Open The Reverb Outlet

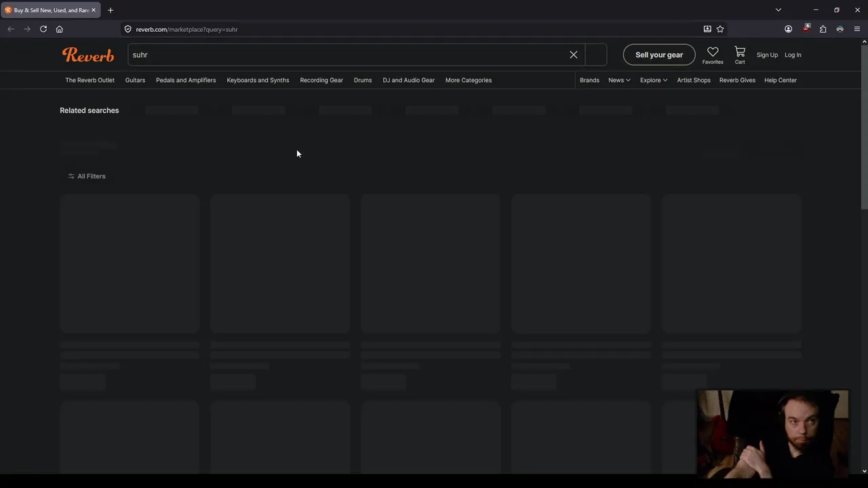coord(90,80)
